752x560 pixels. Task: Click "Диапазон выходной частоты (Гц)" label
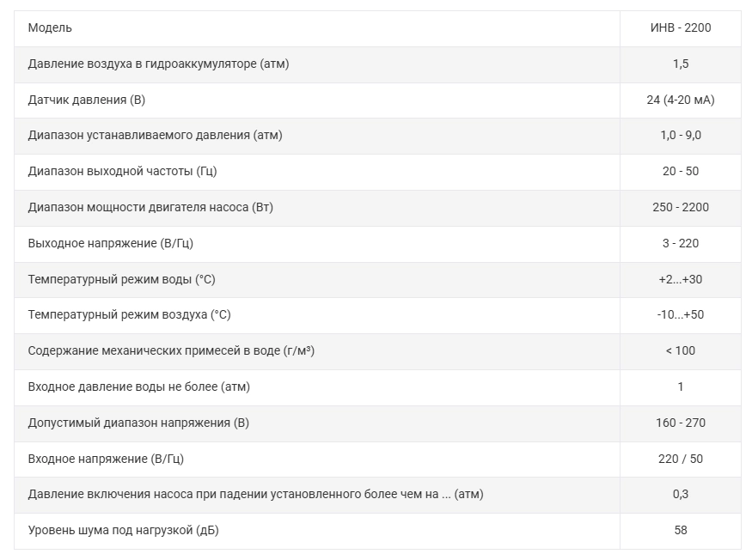click(122, 171)
